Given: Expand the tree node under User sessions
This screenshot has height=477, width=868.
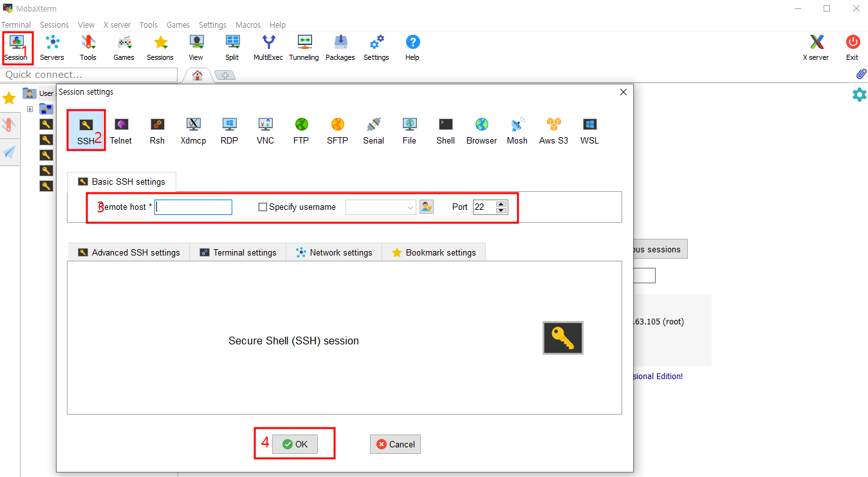Looking at the screenshot, I should pos(30,109).
